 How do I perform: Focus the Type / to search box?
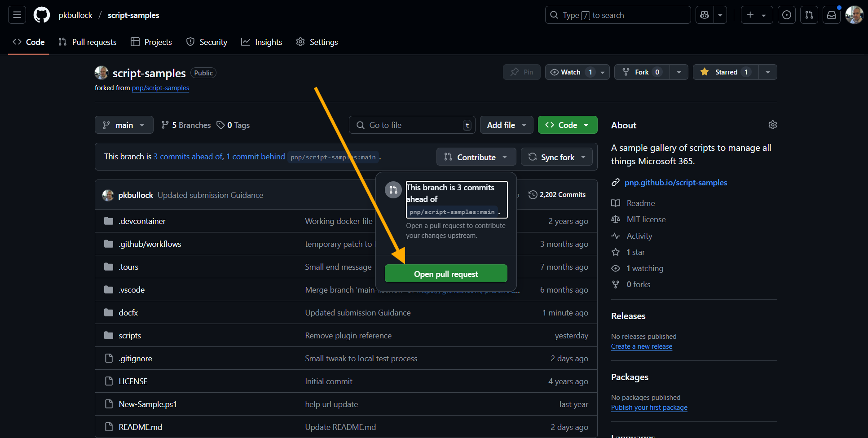click(x=618, y=15)
